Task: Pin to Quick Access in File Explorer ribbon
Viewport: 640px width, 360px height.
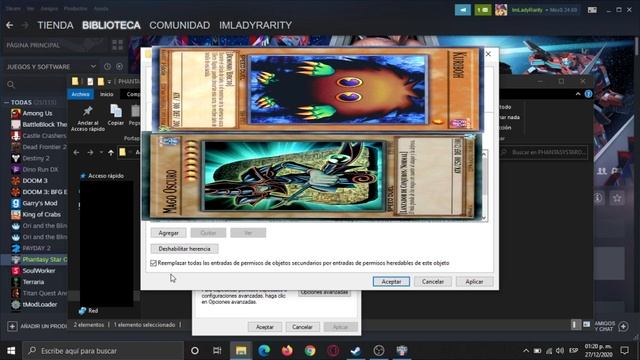Action: pos(87,118)
